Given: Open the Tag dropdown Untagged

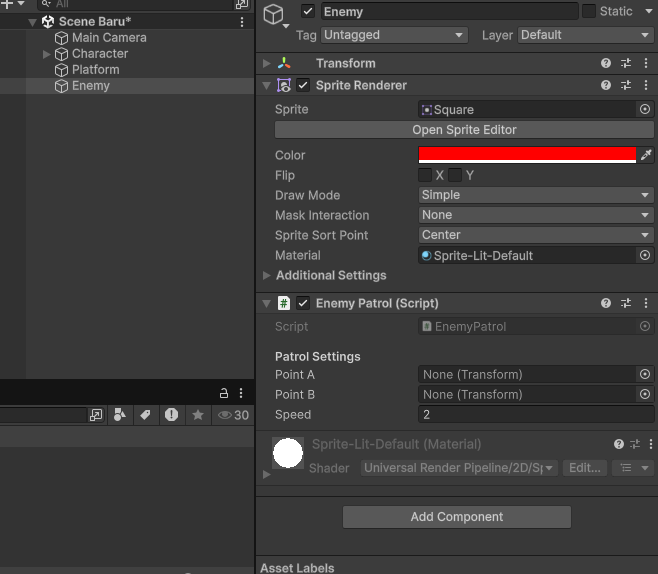Looking at the screenshot, I should (394, 35).
